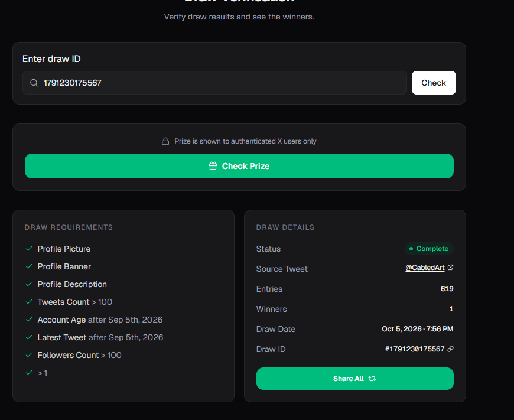Click the 'Profile Picture' requirement text
This screenshot has height=420, width=514.
(x=64, y=249)
